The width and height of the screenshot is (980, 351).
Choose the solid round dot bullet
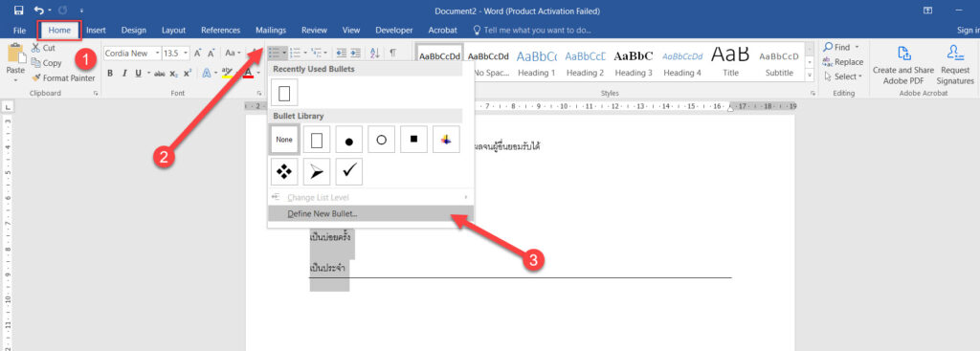point(348,140)
